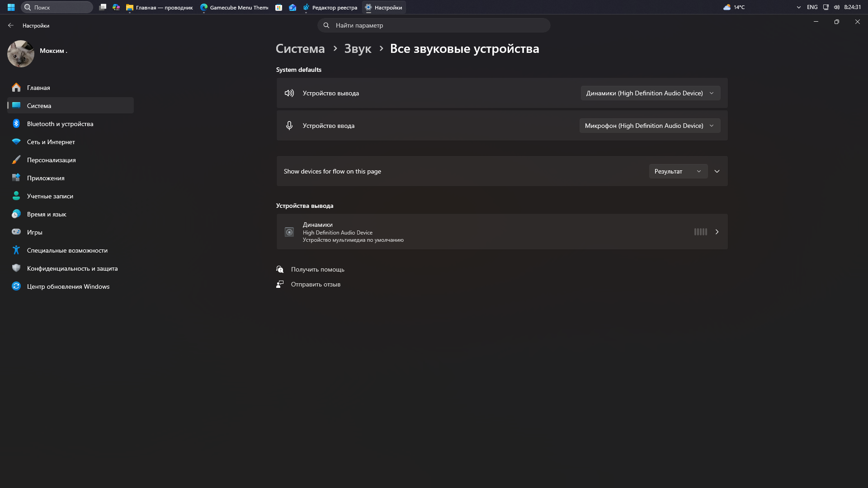Viewport: 868px width, 488px height.
Task: Open Microsoft Store from the taskbar
Action: 279,7
